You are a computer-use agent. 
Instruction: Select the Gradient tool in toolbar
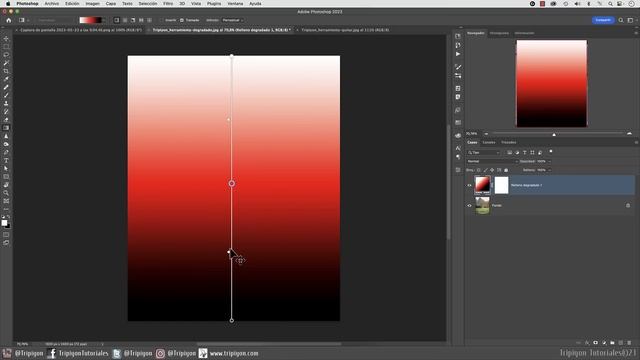click(x=6, y=128)
